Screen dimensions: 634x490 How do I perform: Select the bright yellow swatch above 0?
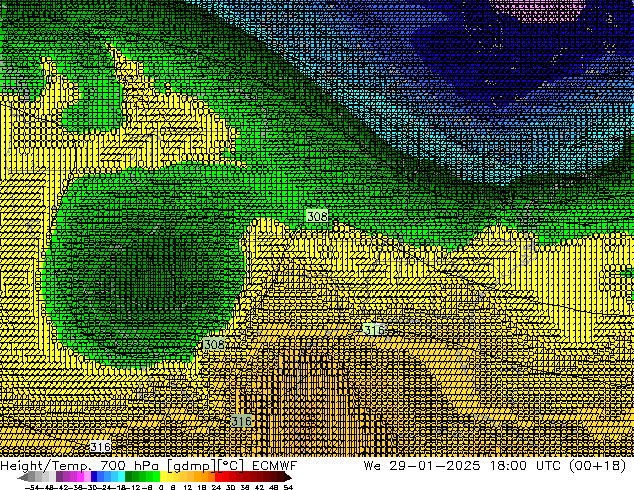coord(163,476)
